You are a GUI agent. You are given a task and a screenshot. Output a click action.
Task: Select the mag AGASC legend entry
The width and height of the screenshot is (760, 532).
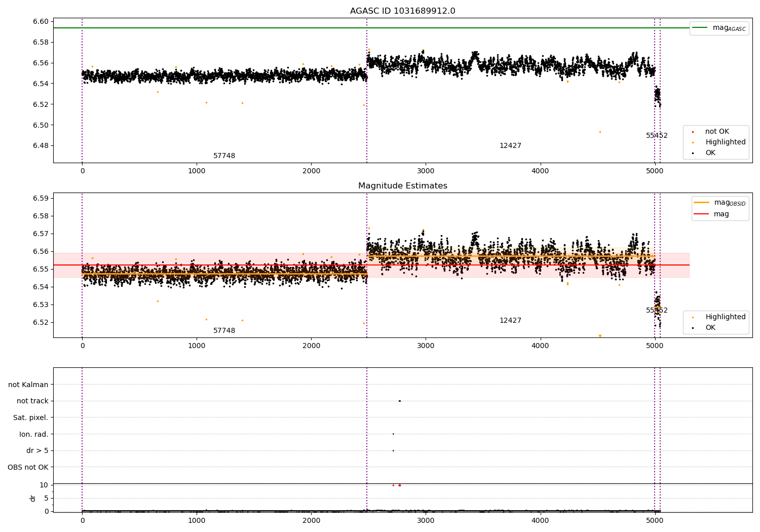click(x=719, y=28)
